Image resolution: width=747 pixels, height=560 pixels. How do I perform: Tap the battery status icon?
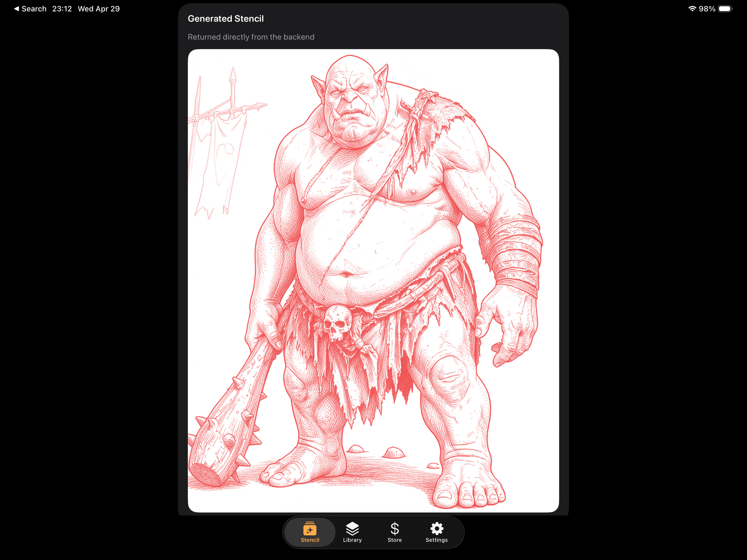pyautogui.click(x=725, y=9)
